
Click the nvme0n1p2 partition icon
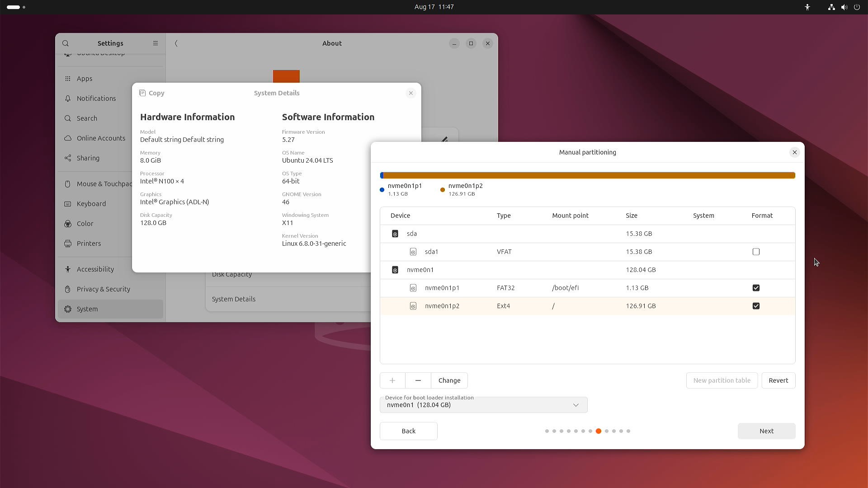tap(413, 306)
